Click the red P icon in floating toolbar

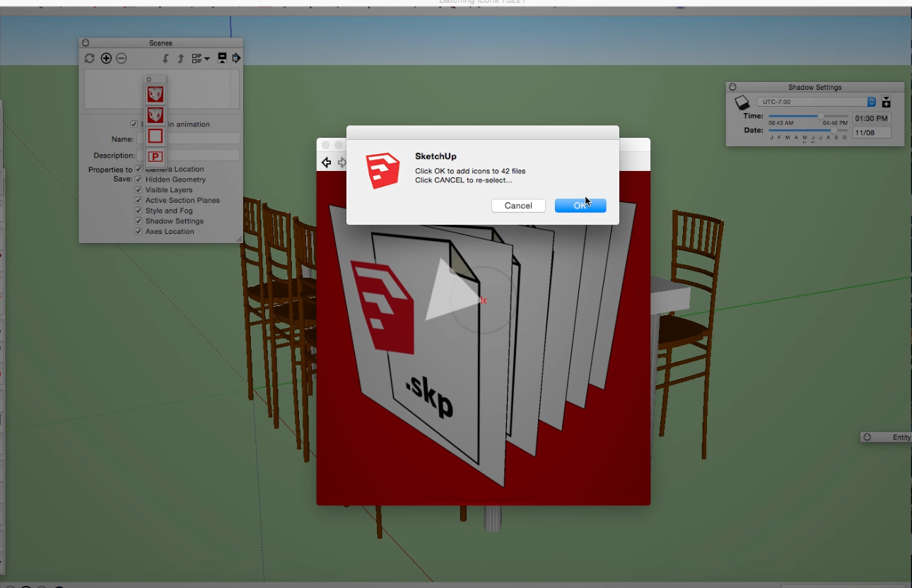[x=156, y=157]
